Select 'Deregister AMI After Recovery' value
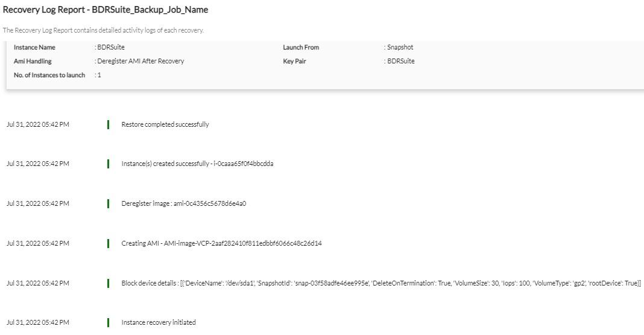The image size is (644, 335). click(139, 61)
